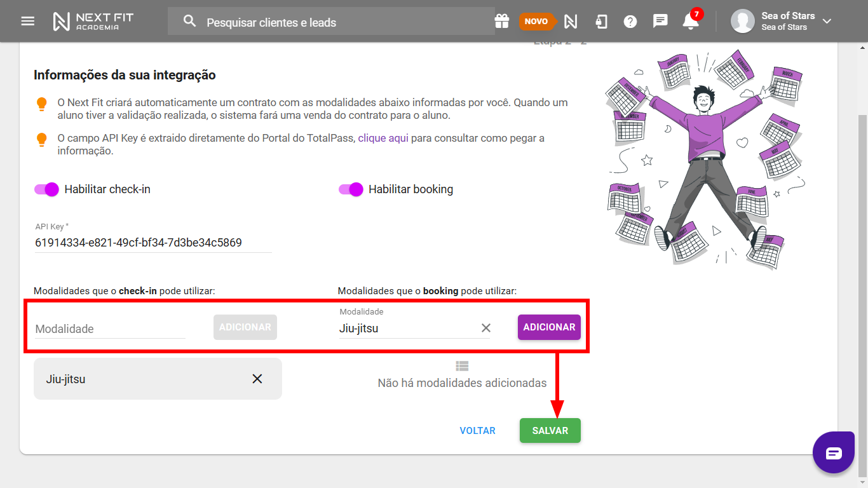Remove the Jiu-jitsu check-in modality chip
Screen dimensions: 868x488
click(x=257, y=379)
